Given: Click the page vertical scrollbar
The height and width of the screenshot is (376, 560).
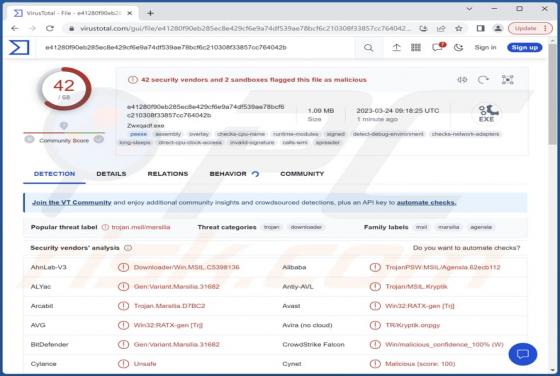Looking at the screenshot, I should click(x=552, y=207).
